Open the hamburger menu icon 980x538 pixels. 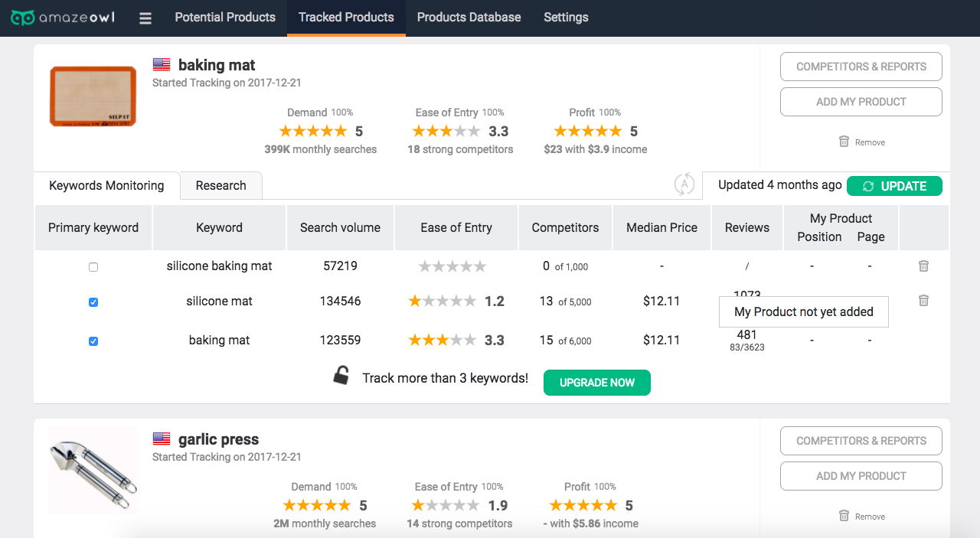(x=145, y=18)
